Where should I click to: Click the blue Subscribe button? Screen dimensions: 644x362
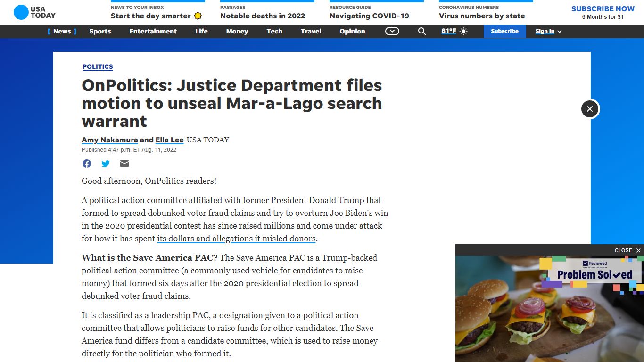pos(505,31)
